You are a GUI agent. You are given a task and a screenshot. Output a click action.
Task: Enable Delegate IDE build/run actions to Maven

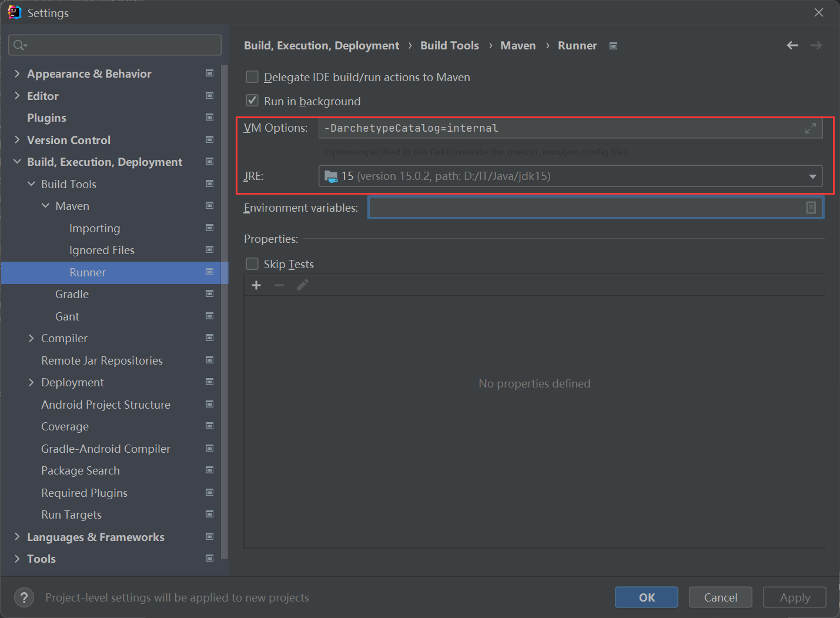[252, 76]
